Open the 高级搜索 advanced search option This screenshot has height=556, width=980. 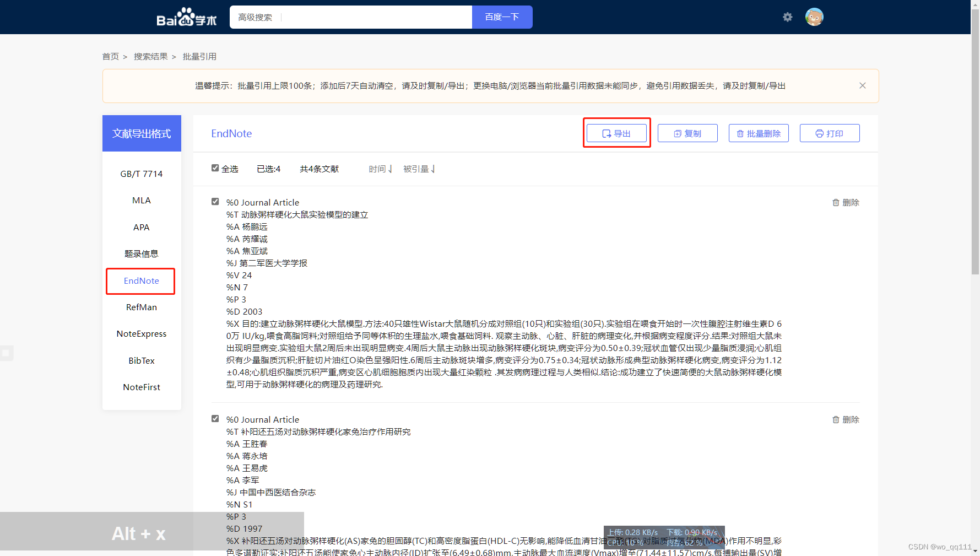point(254,17)
